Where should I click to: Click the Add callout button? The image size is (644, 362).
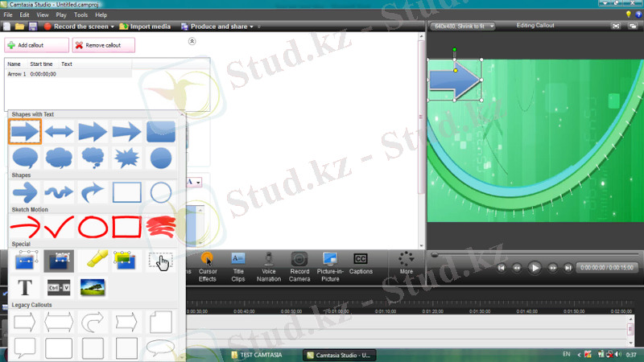36,45
